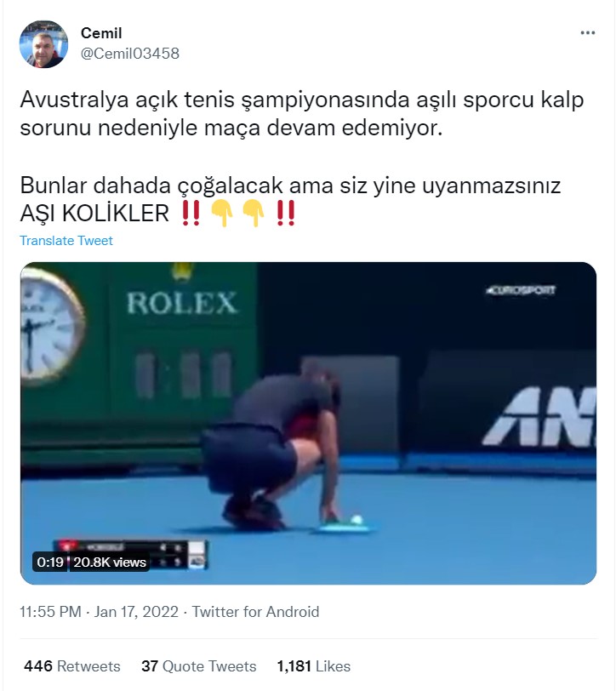The height and width of the screenshot is (691, 616).
Task: Open the Cemil display name link
Action: 101,33
